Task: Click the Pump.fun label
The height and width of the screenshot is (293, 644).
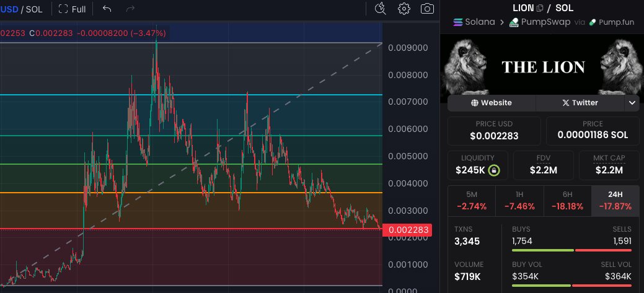Action: pyautogui.click(x=612, y=22)
